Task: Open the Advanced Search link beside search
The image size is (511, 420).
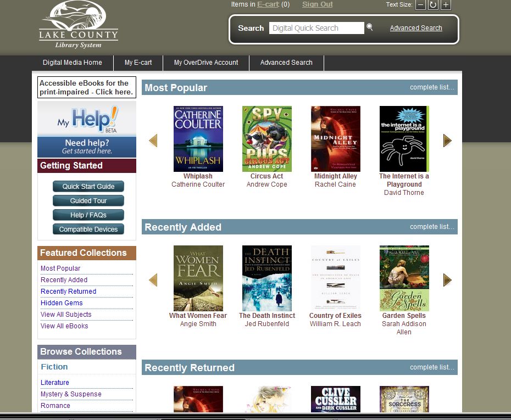Action: [x=416, y=28]
